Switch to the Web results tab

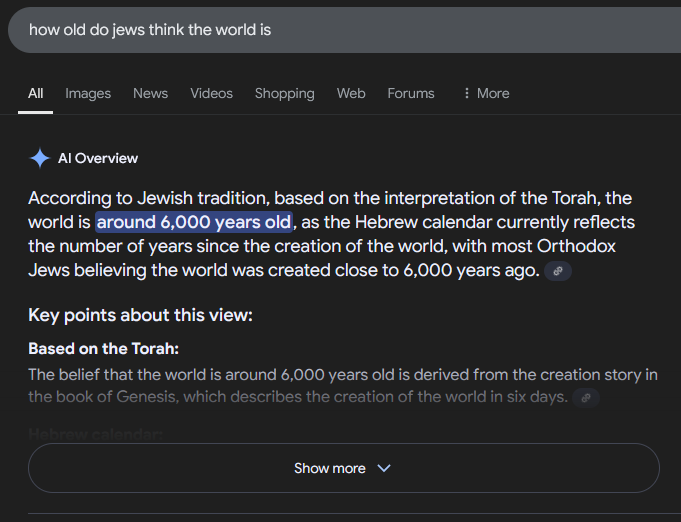click(x=351, y=93)
